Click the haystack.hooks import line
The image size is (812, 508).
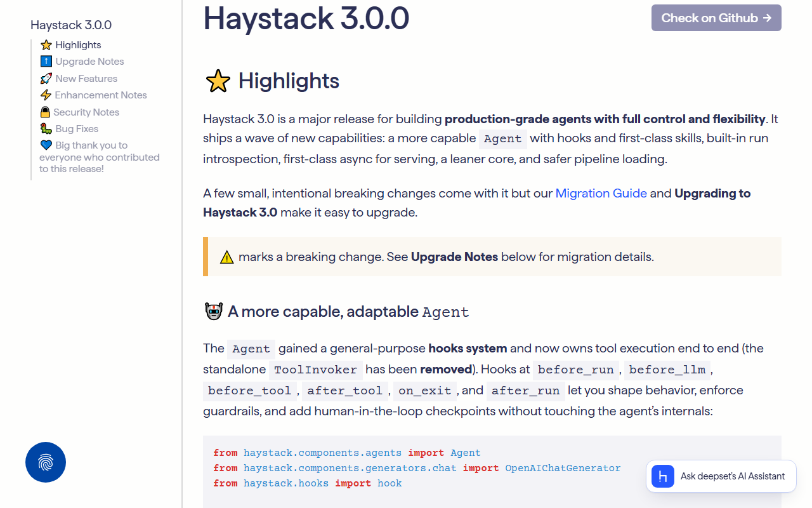tap(308, 483)
